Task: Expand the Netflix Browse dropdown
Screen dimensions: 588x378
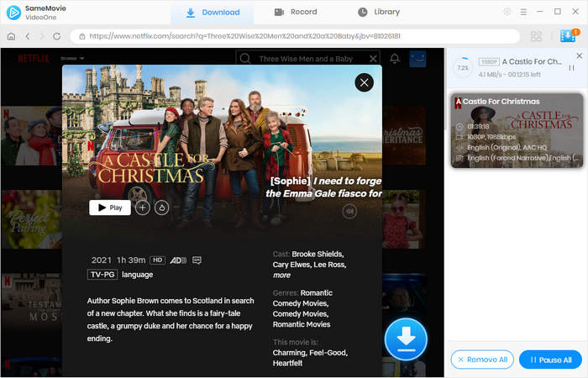Action: coord(72,59)
